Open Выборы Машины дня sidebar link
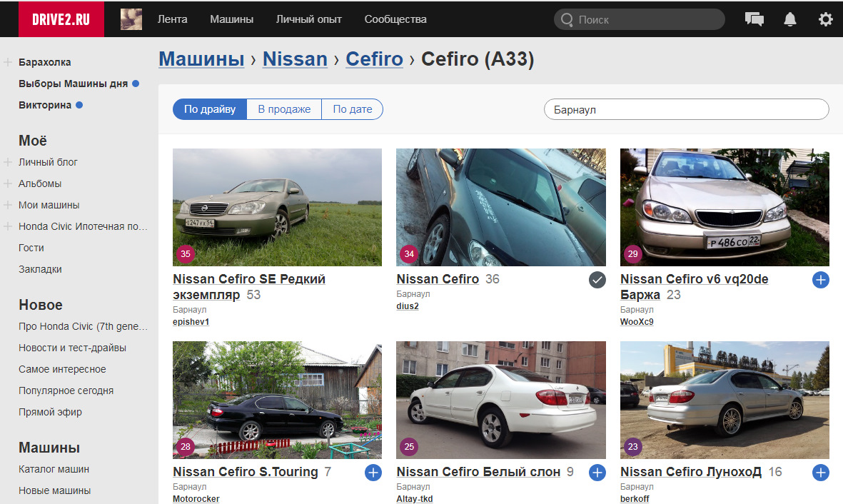 click(73, 84)
